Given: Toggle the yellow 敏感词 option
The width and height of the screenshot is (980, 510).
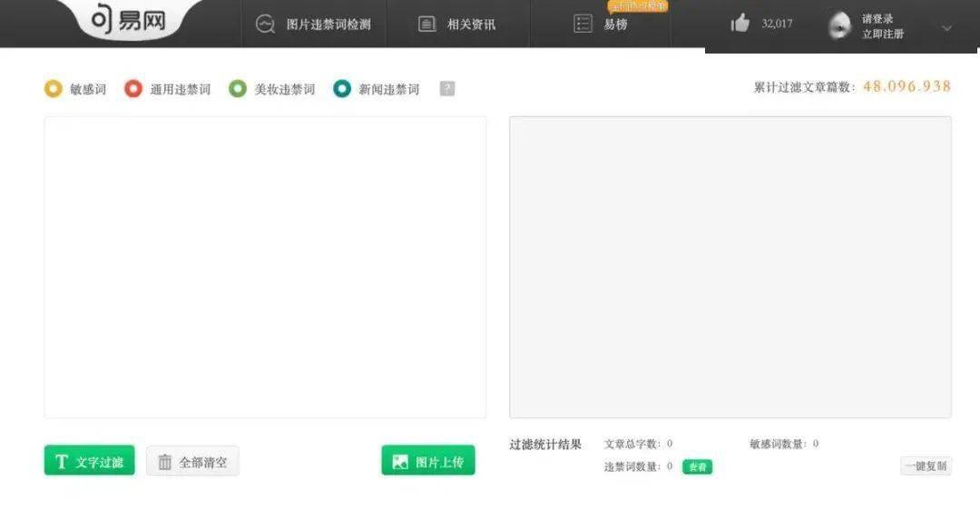Looking at the screenshot, I should [x=54, y=89].
